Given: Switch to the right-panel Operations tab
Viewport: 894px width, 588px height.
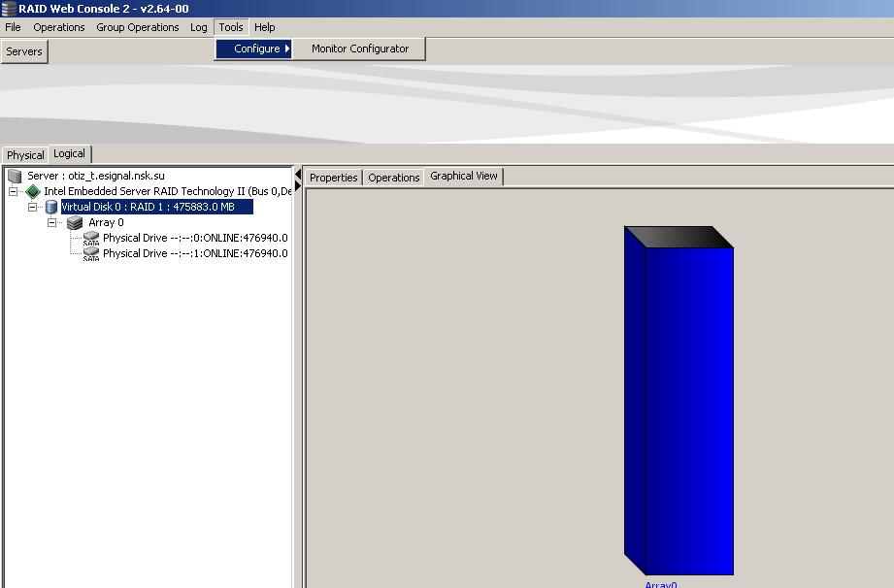Looking at the screenshot, I should tap(393, 178).
